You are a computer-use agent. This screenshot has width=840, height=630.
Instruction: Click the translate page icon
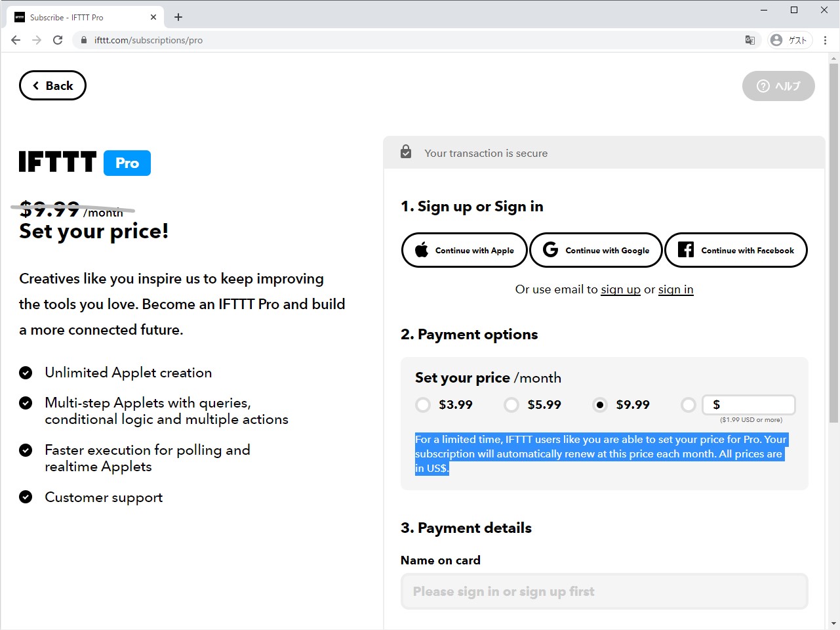pos(750,40)
